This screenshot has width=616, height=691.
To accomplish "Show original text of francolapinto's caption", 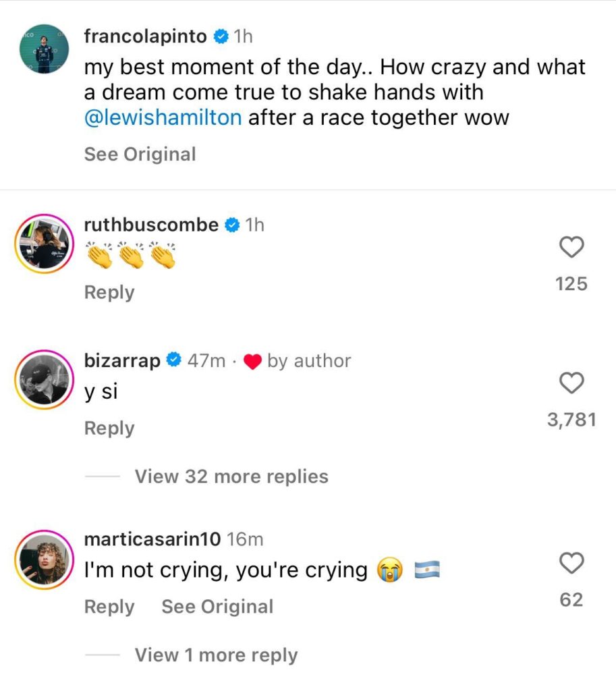I will [x=140, y=155].
